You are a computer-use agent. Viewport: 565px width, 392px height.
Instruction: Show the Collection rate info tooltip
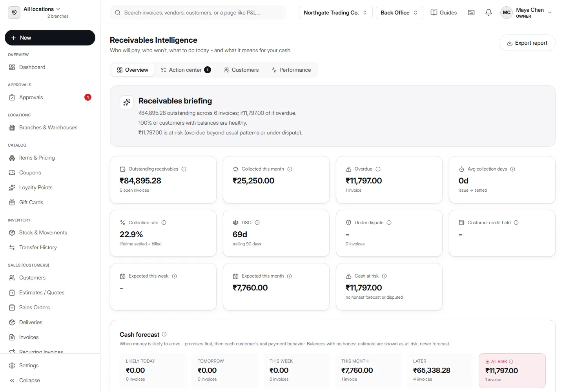click(x=164, y=223)
